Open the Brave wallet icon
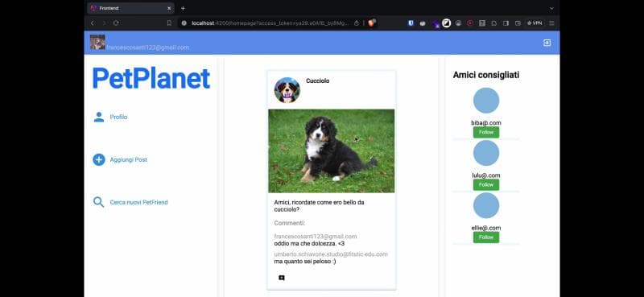 (x=518, y=23)
